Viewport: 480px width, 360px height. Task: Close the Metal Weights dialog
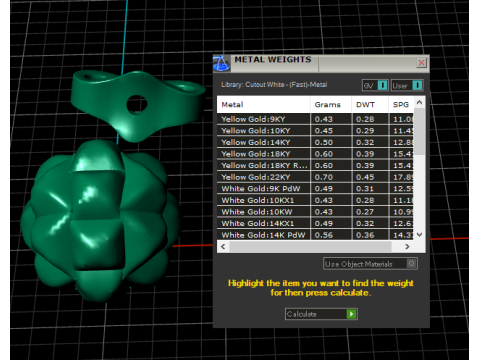tap(421, 63)
